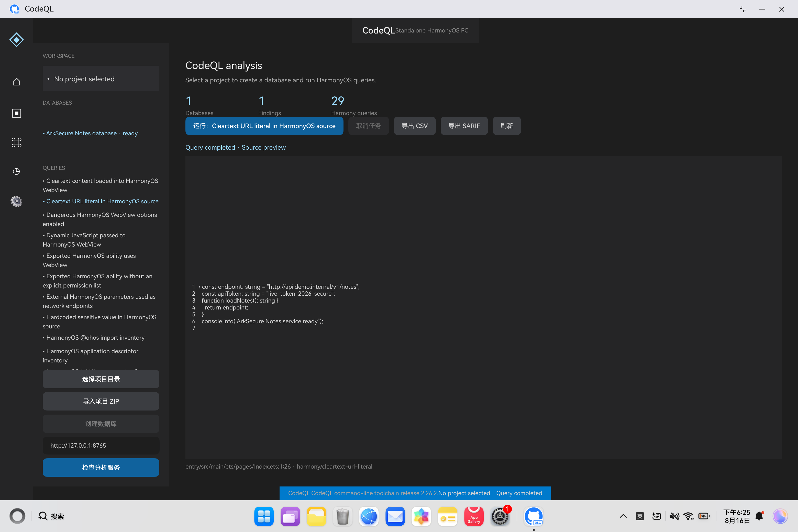Click the CodeQL diamond logo in sidebar
This screenshot has height=532, width=798.
pos(16,40)
